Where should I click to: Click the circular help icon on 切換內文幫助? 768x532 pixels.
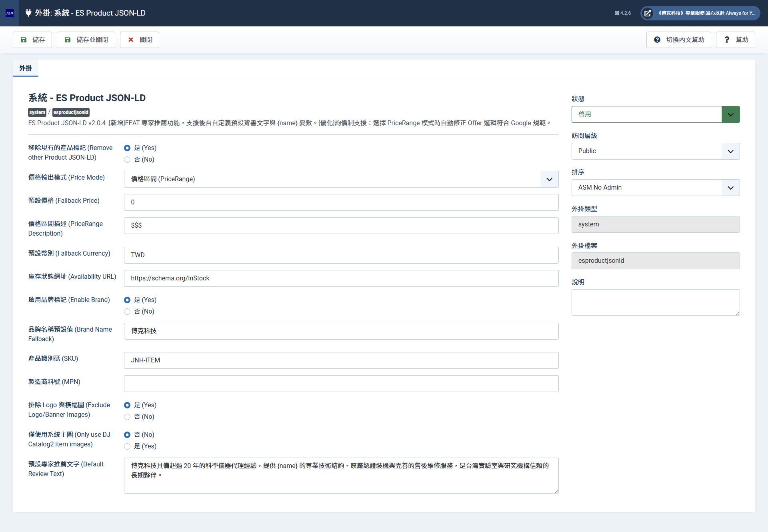pos(657,40)
